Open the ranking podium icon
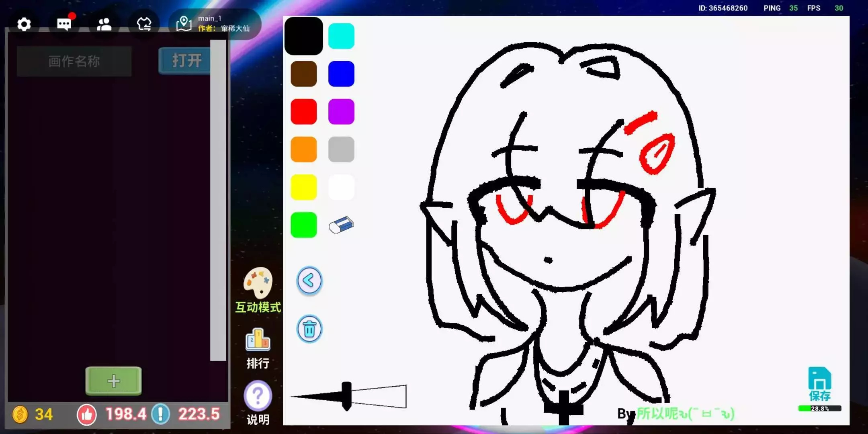This screenshot has width=868, height=434. point(258,340)
